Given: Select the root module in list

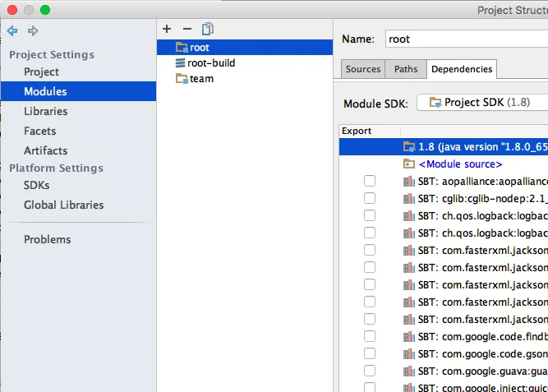Looking at the screenshot, I should pyautogui.click(x=245, y=47).
